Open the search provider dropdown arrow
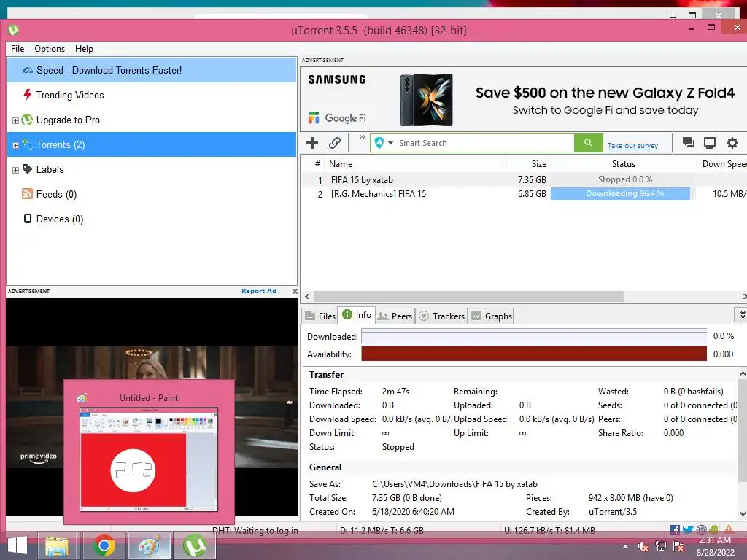 (x=391, y=143)
